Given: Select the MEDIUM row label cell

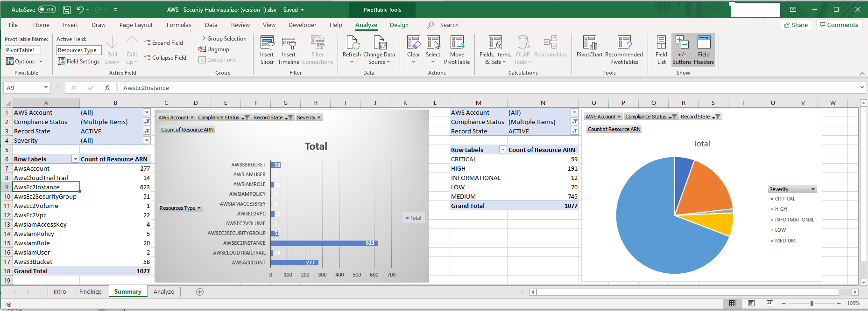Looking at the screenshot, I should pos(479,196).
